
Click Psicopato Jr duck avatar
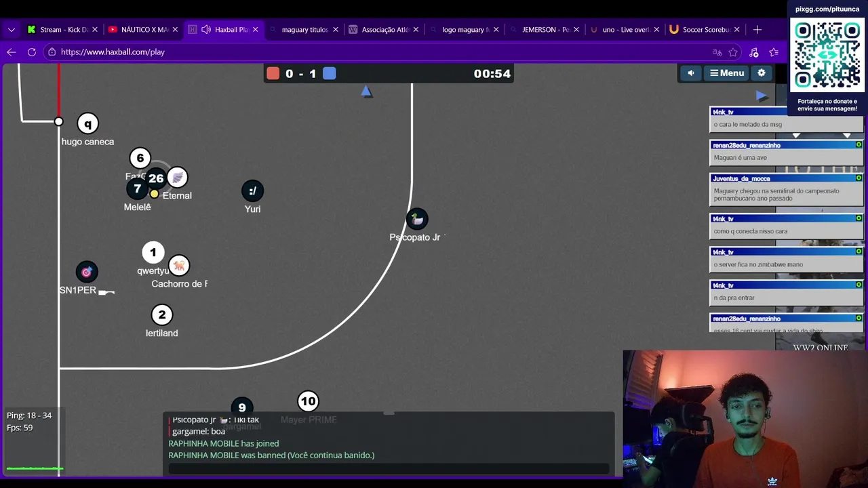(x=417, y=219)
